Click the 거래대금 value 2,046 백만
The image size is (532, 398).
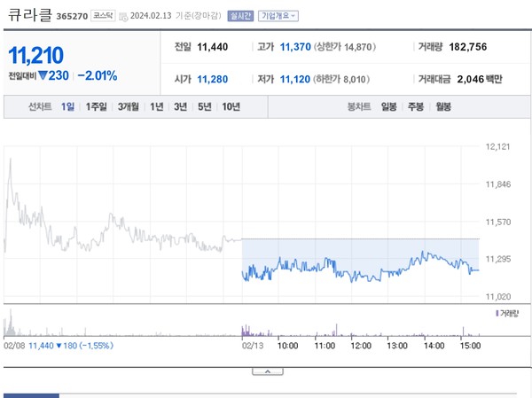480,80
